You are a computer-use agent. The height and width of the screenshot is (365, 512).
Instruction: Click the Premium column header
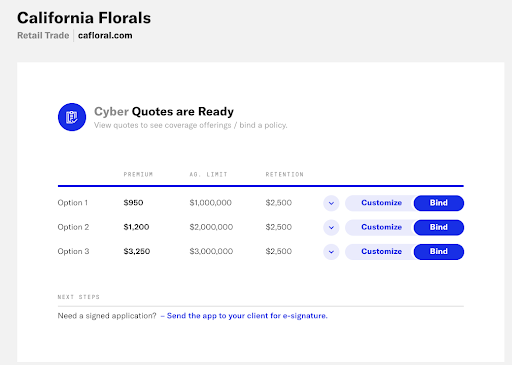pos(138,174)
